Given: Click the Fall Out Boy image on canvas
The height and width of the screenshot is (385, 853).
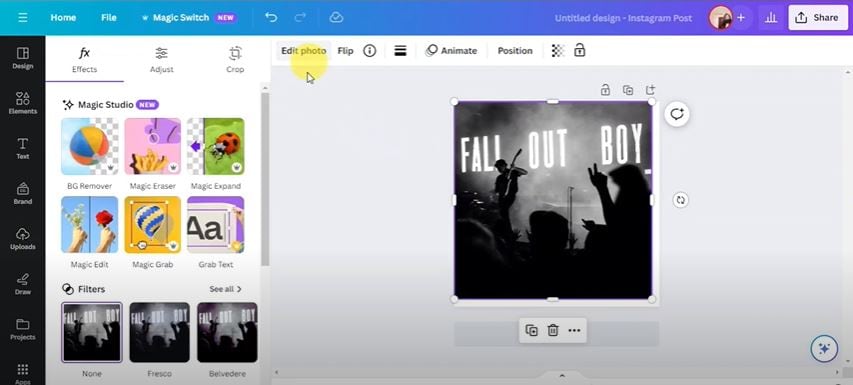Looking at the screenshot, I should [553, 200].
